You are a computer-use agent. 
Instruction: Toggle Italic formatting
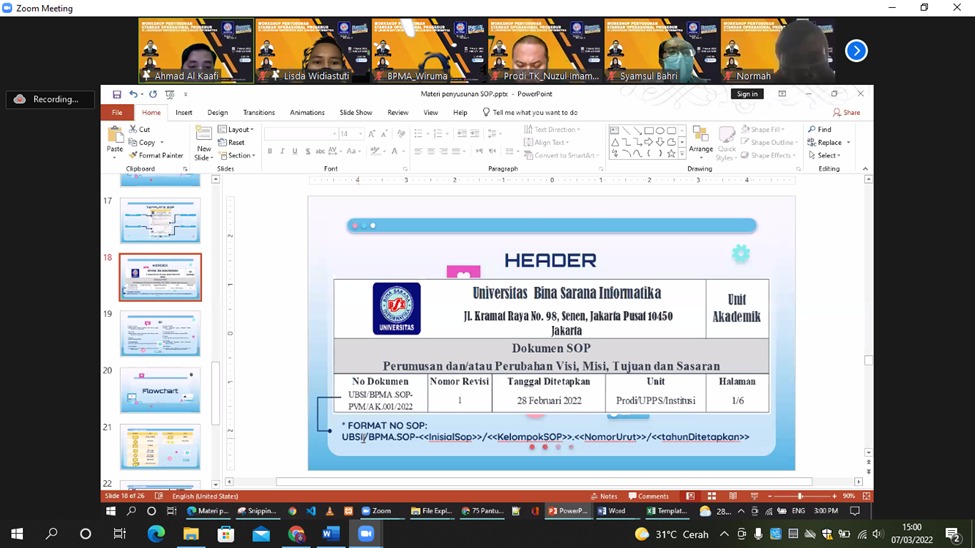pyautogui.click(x=282, y=151)
